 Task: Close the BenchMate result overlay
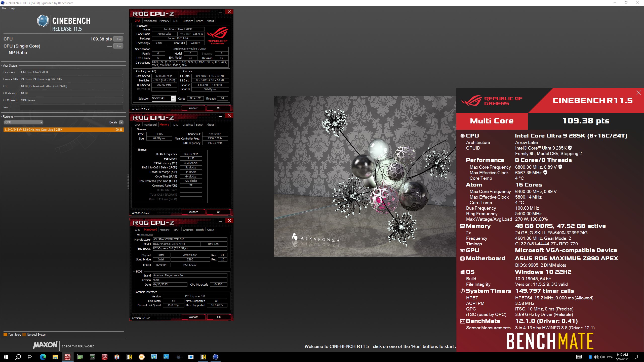pyautogui.click(x=639, y=93)
